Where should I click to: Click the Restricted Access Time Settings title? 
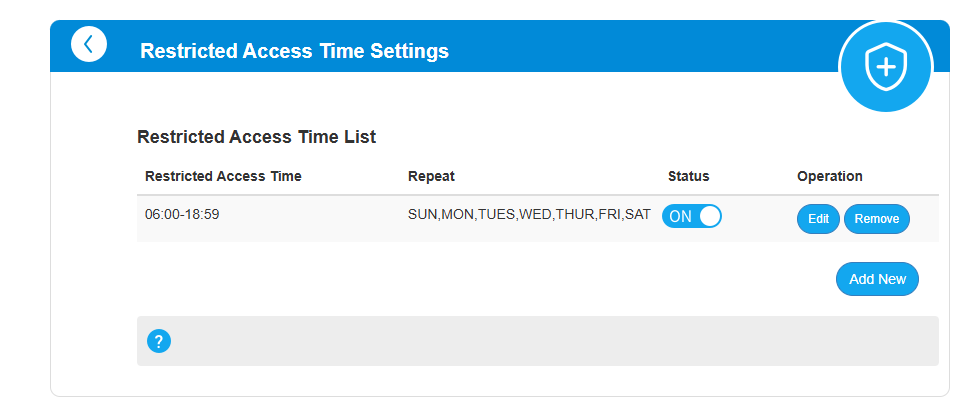coord(294,51)
